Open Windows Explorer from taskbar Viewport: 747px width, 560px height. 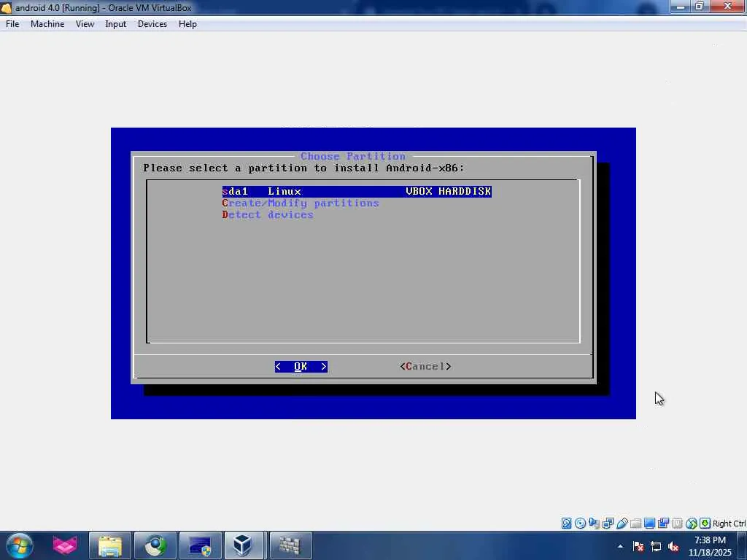(x=110, y=545)
